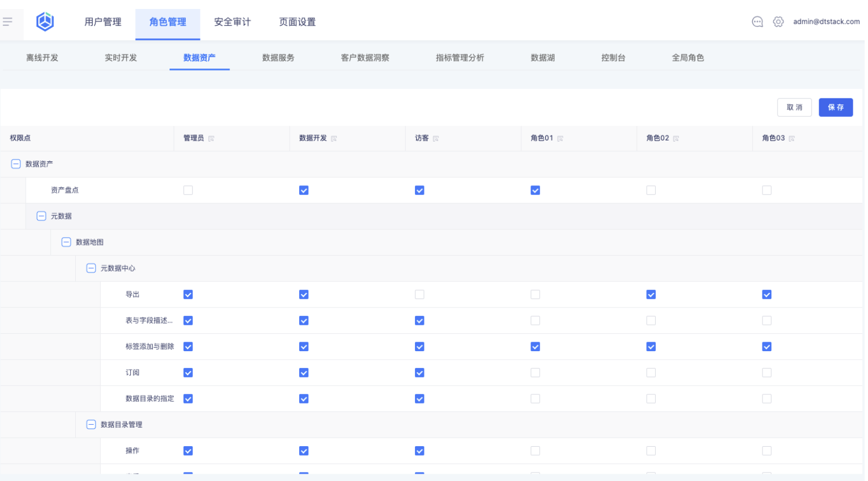Check 订阅 permission for 角色02
868x481 pixels.
pyautogui.click(x=651, y=373)
